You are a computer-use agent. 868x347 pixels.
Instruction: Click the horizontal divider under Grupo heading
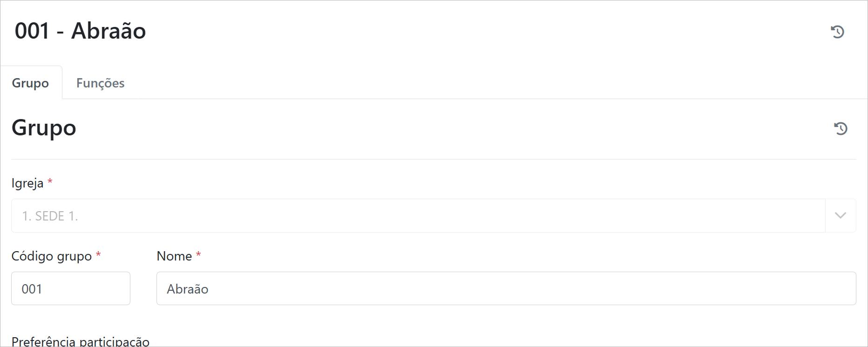433,160
